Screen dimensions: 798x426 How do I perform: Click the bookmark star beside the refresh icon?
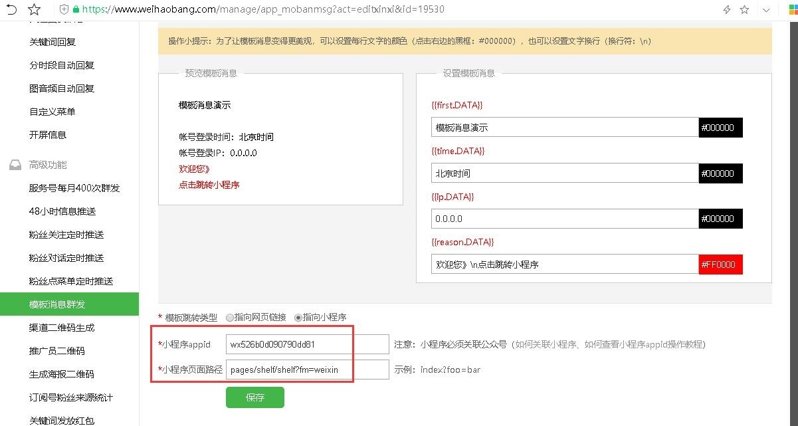point(34,9)
